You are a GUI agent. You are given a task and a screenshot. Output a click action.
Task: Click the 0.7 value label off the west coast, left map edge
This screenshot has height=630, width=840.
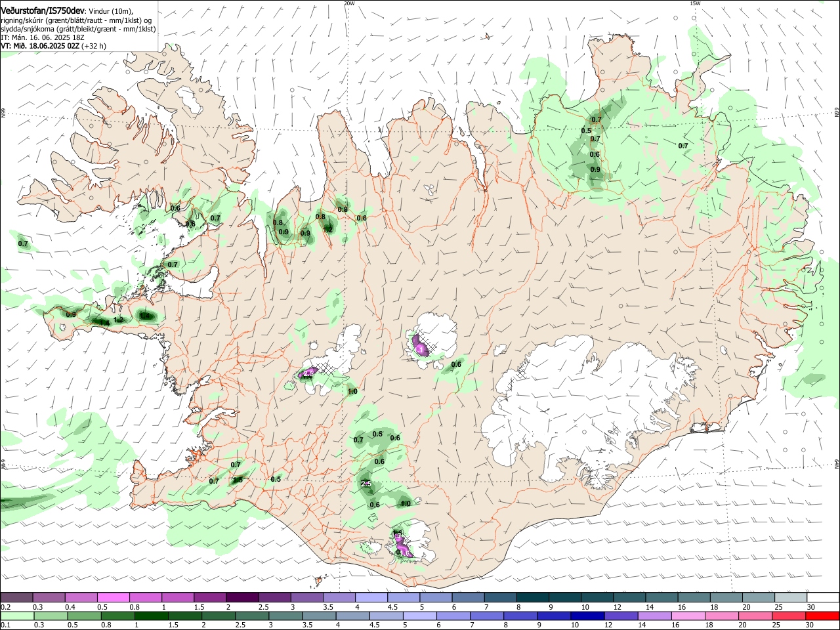(x=24, y=243)
